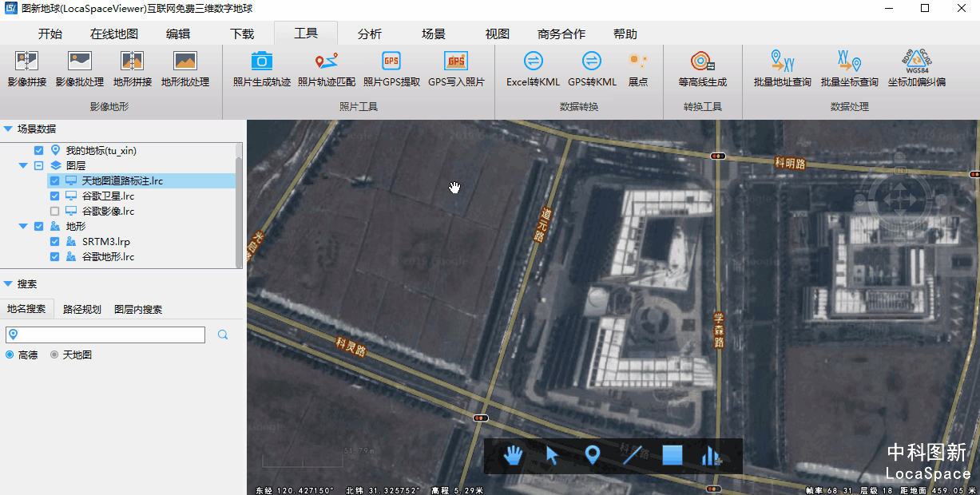Uncheck the SRTM3.lrp layer
The image size is (980, 495).
tap(54, 241)
